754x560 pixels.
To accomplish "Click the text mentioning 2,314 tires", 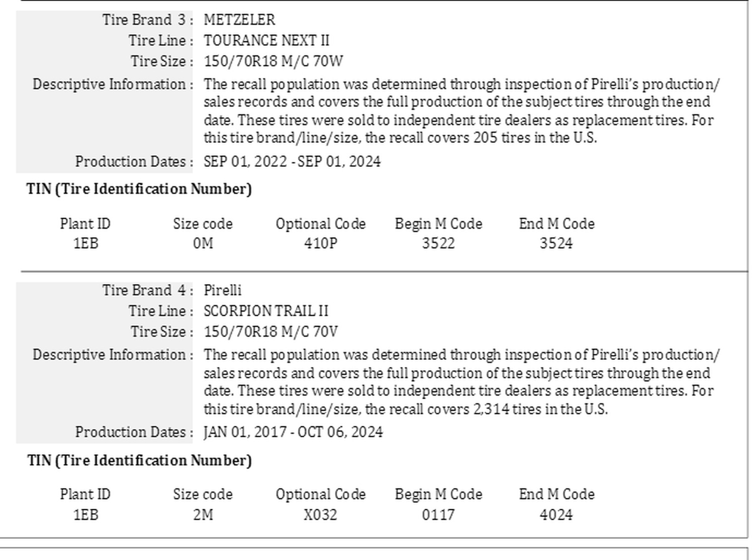I will (406, 409).
